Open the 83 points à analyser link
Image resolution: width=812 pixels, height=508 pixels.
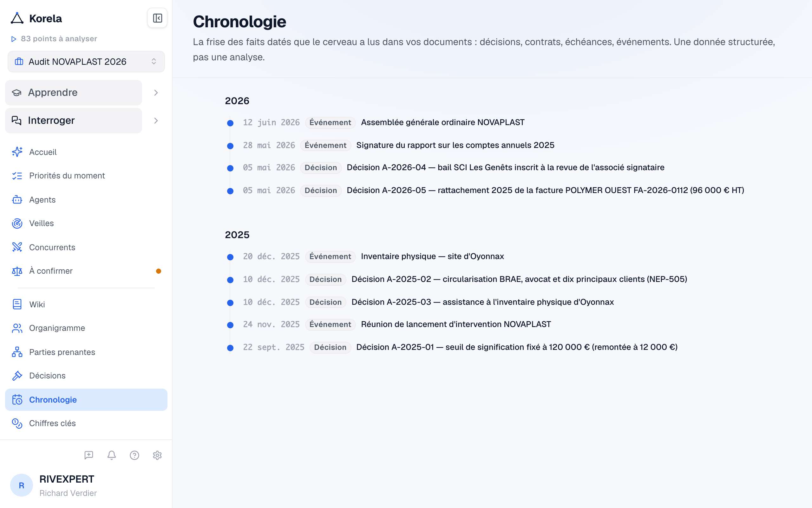click(x=59, y=39)
